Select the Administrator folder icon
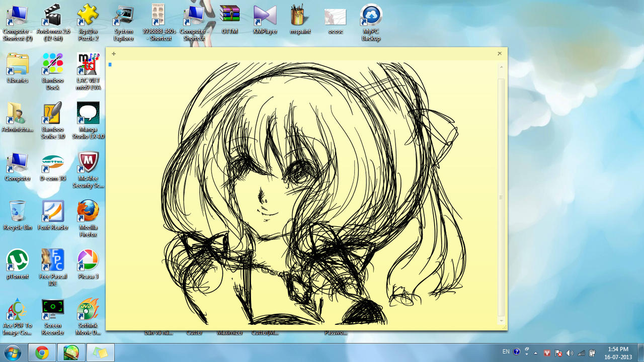The image size is (644, 362). coord(18,117)
